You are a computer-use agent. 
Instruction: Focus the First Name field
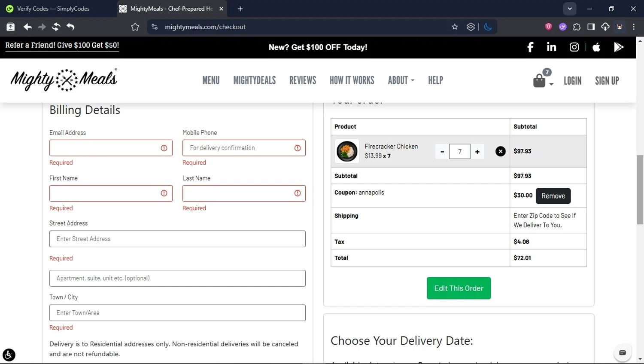click(111, 193)
